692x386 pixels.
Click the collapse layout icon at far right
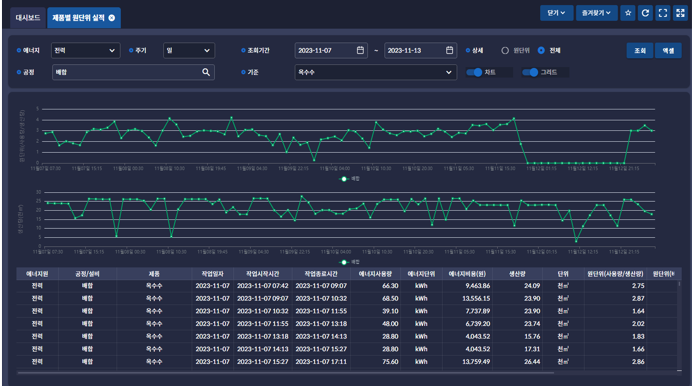click(x=680, y=13)
